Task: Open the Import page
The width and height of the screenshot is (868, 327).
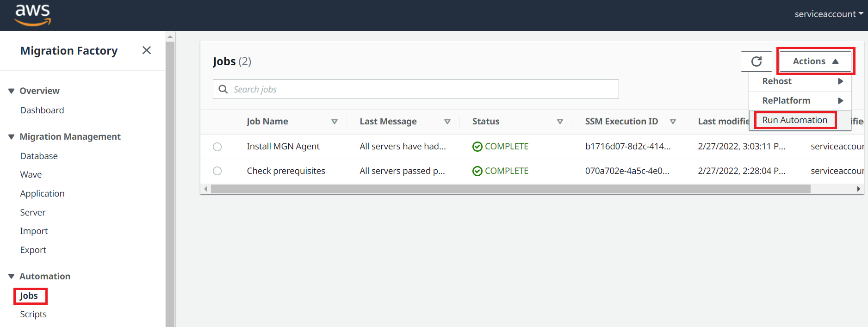Action: 34,231
